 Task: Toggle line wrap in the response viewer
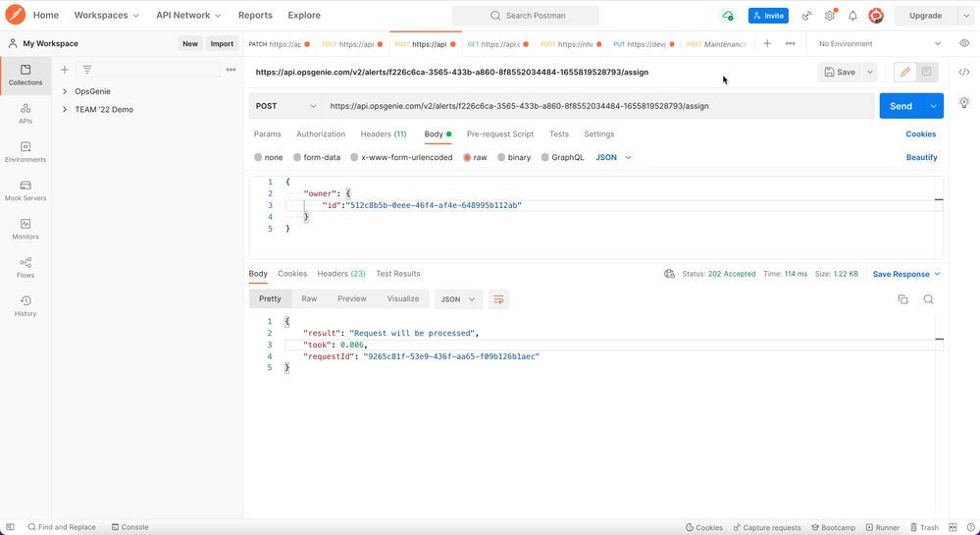pos(498,299)
